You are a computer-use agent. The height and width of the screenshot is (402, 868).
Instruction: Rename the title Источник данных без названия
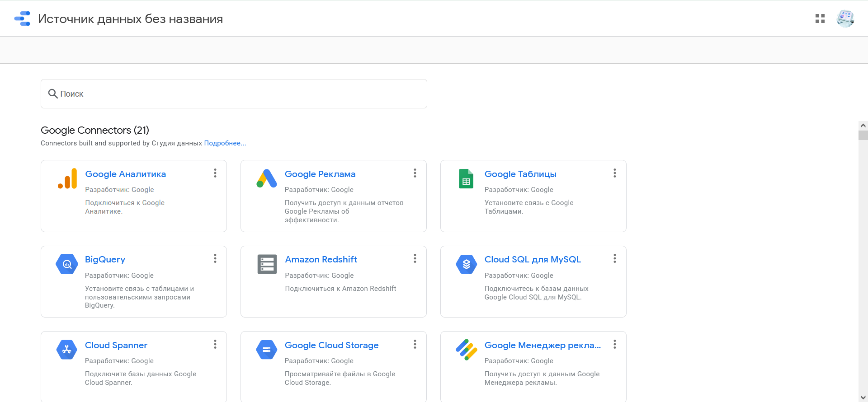[x=130, y=19]
